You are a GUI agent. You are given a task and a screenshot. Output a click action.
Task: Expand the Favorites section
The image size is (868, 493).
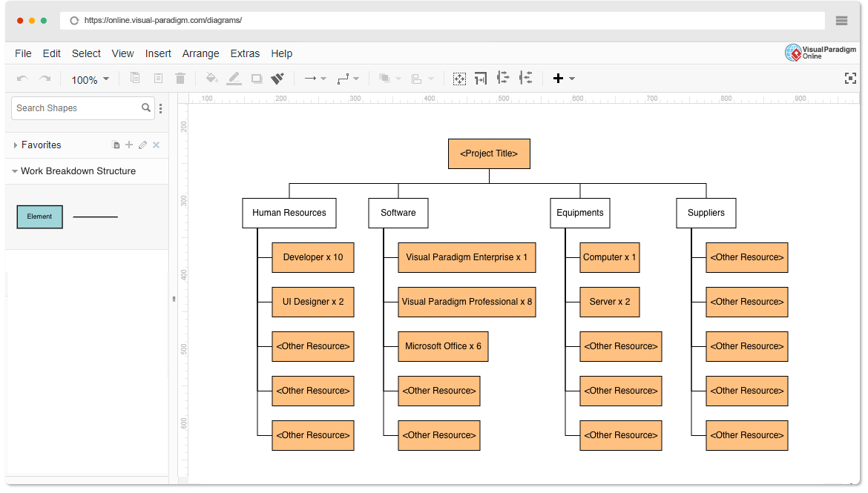(x=15, y=145)
